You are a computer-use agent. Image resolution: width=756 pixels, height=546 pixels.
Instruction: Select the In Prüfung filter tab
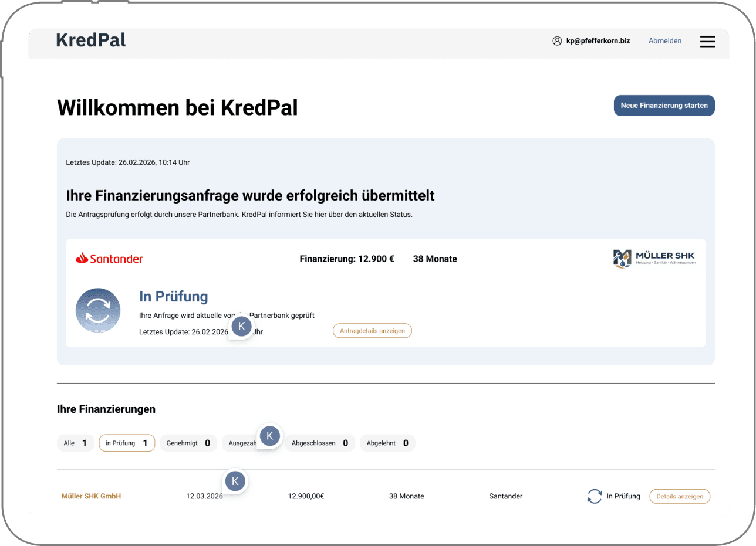127,443
